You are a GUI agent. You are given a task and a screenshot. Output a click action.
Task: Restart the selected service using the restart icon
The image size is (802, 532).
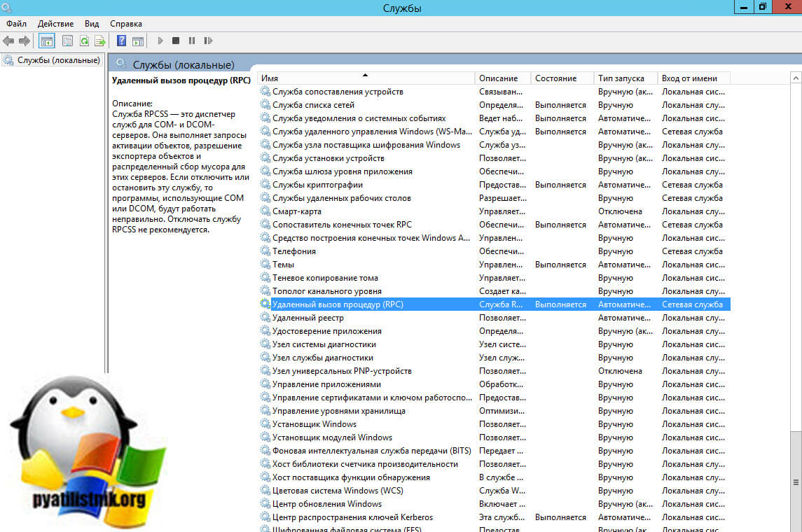coord(208,41)
